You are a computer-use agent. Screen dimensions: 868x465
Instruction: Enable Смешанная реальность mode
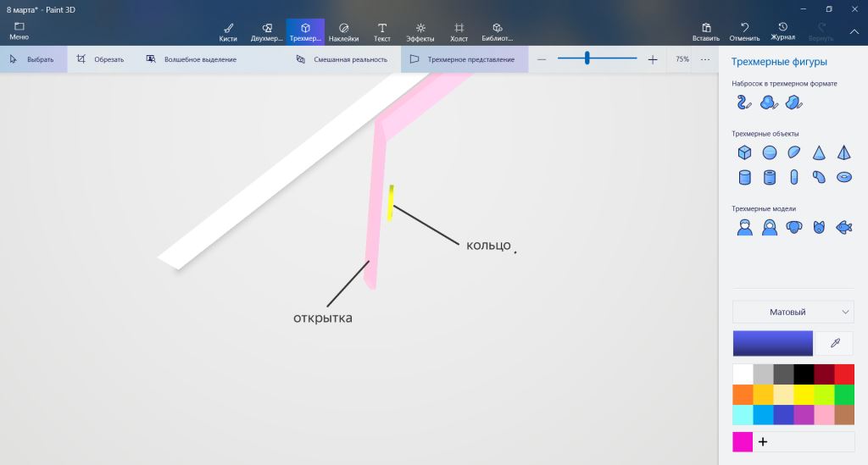click(342, 59)
